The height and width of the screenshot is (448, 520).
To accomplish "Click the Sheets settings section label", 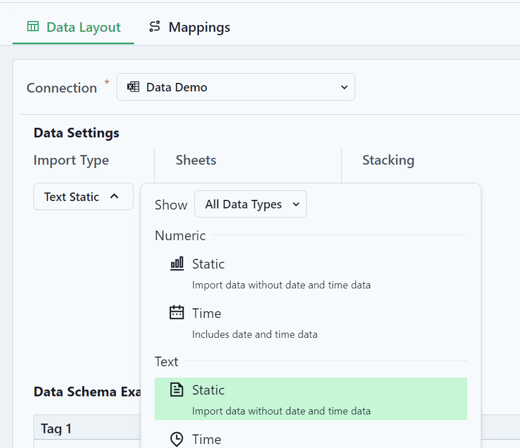I will pyautogui.click(x=196, y=160).
